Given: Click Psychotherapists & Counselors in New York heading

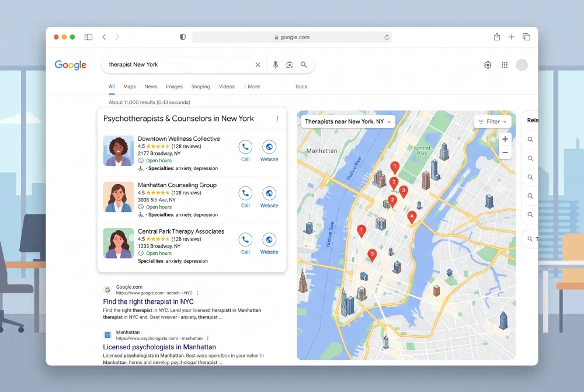Looking at the screenshot, I should pos(178,119).
